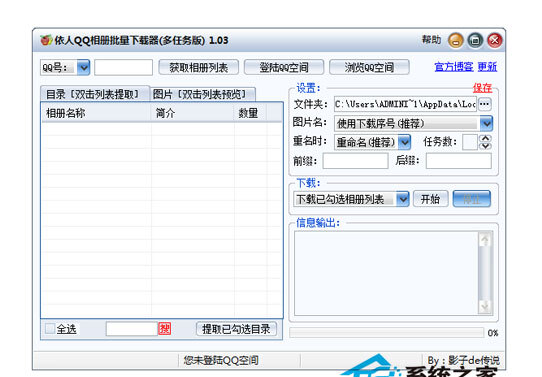This screenshot has height=377, width=542.
Task: Focus the 文件夹 path field
Action: coord(405,104)
